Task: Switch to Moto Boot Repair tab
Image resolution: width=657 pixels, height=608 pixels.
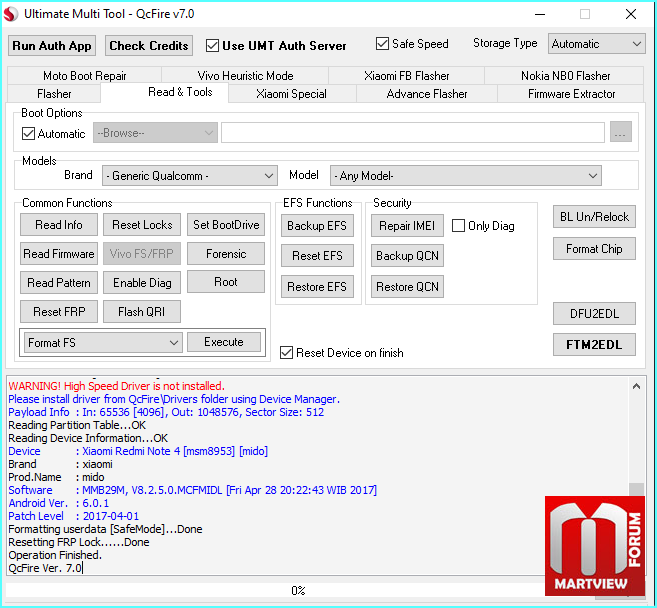Action: click(85, 75)
